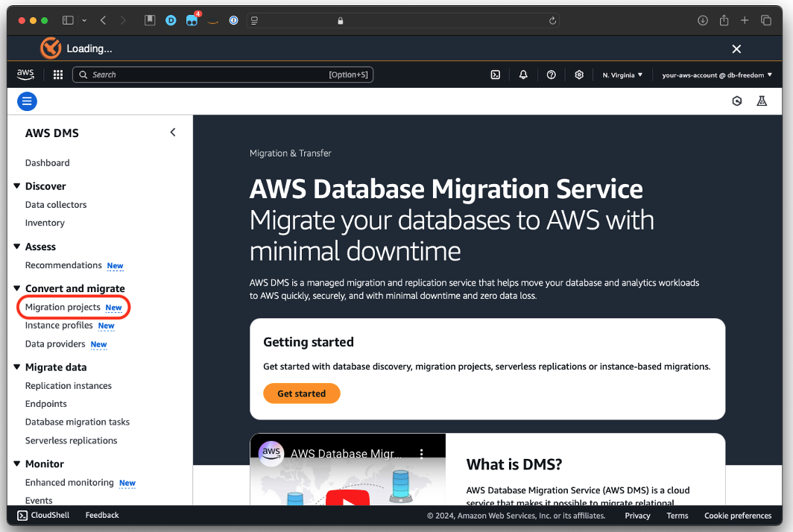Image resolution: width=793 pixels, height=532 pixels.
Task: Open Endpoints page
Action: [46, 404]
